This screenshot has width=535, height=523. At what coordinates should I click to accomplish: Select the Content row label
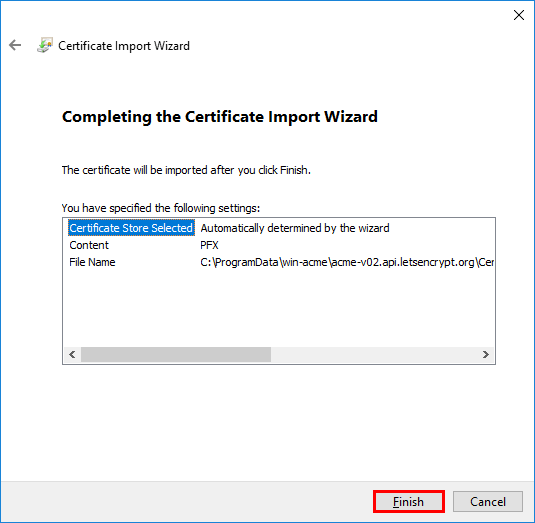(x=89, y=245)
